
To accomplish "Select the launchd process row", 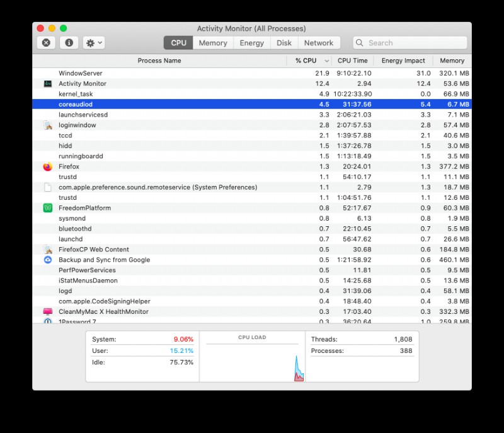I will (x=252, y=239).
